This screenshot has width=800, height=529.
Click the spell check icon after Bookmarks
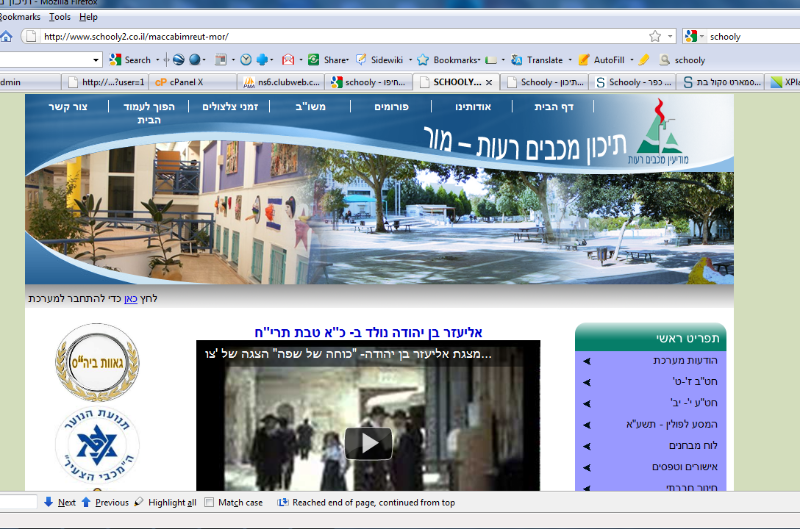pyautogui.click(x=491, y=60)
